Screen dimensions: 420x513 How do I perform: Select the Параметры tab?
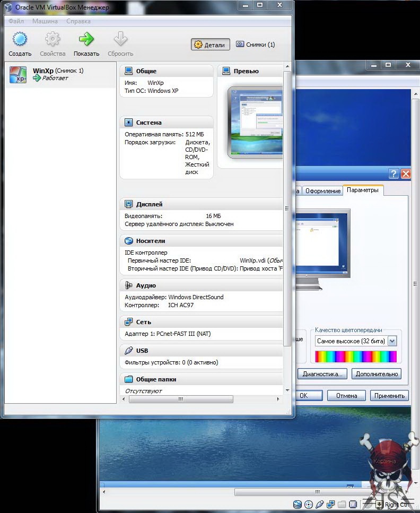click(x=363, y=190)
